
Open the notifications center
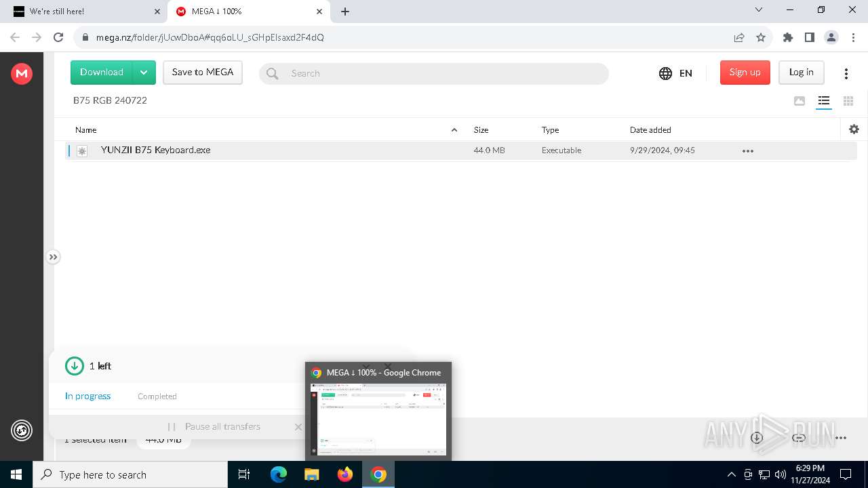846,474
